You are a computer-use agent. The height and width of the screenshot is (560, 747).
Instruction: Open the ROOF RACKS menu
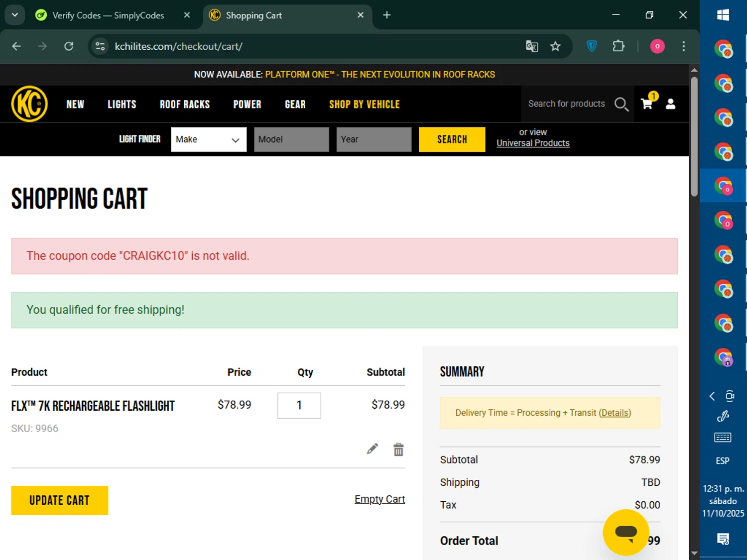click(185, 104)
